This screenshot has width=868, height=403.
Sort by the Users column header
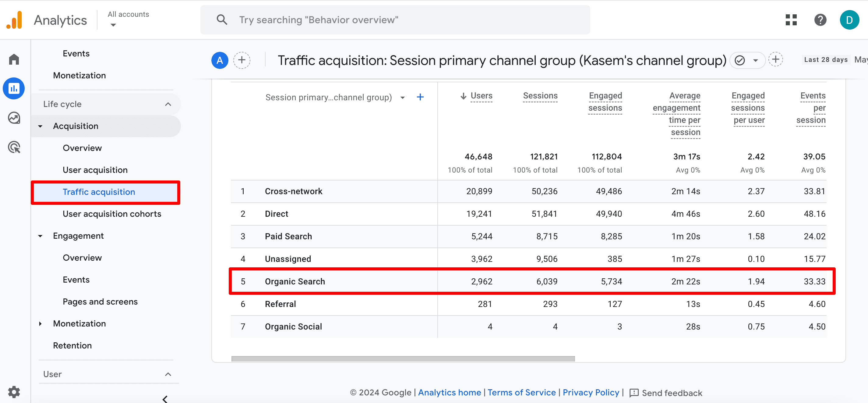pos(481,96)
